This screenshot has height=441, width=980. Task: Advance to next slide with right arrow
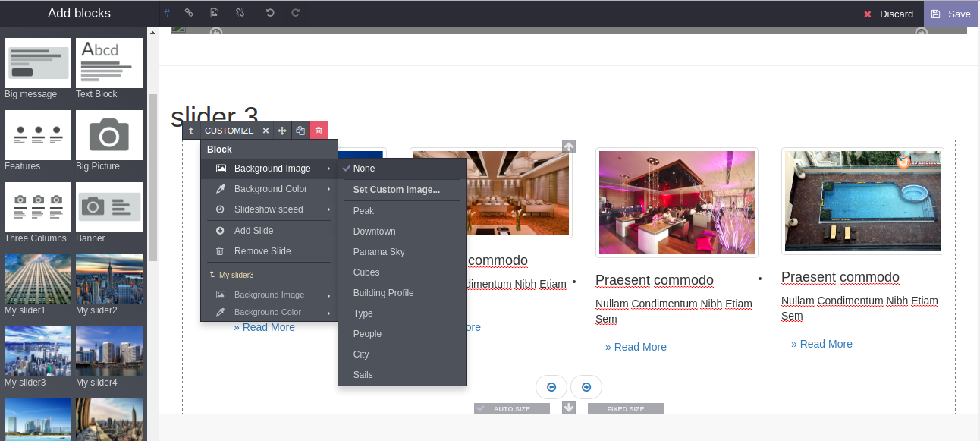point(586,387)
